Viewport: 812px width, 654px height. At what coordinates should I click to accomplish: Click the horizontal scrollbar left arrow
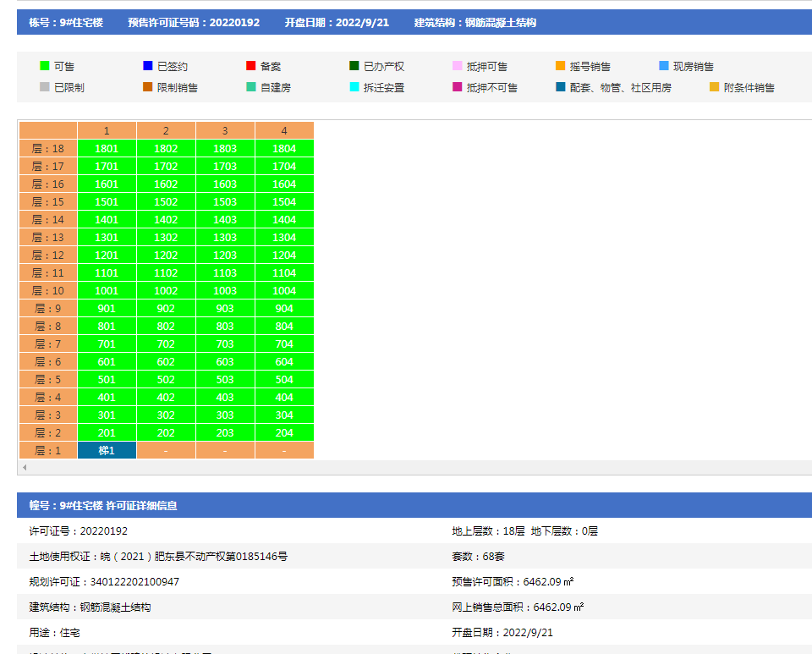pos(25,467)
